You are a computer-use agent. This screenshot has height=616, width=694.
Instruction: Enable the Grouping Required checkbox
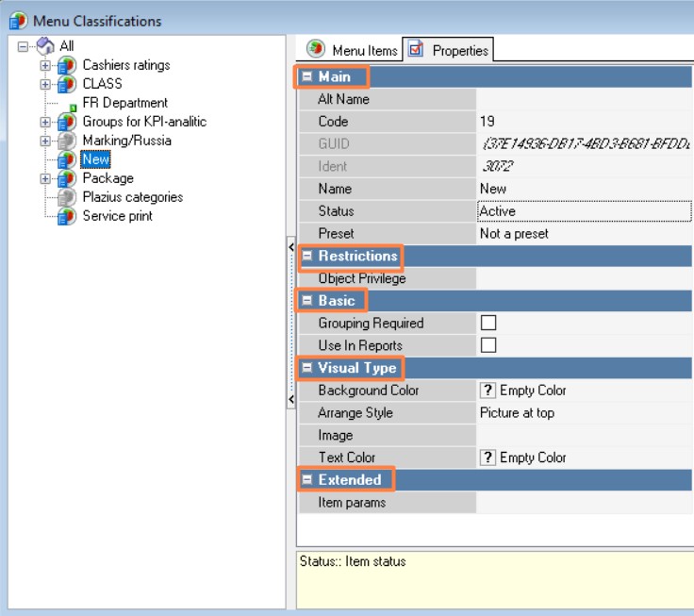[x=488, y=323]
